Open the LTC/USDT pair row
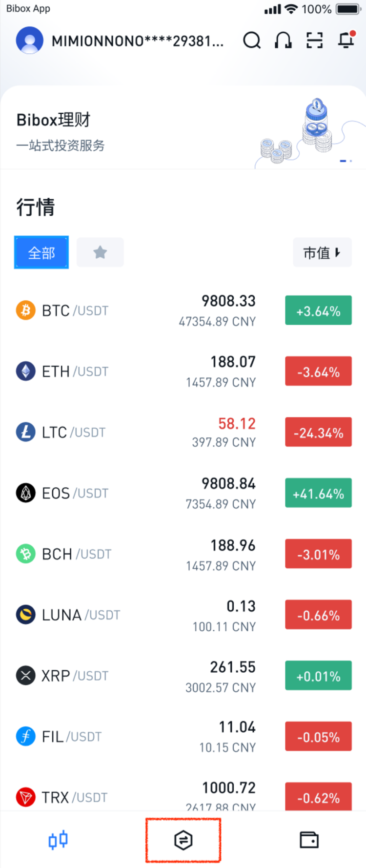366x868 pixels. point(183,432)
